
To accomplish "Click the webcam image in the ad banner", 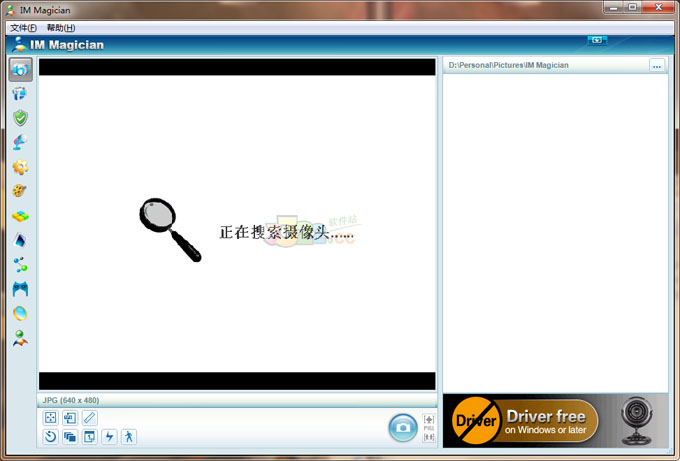I will click(x=636, y=420).
